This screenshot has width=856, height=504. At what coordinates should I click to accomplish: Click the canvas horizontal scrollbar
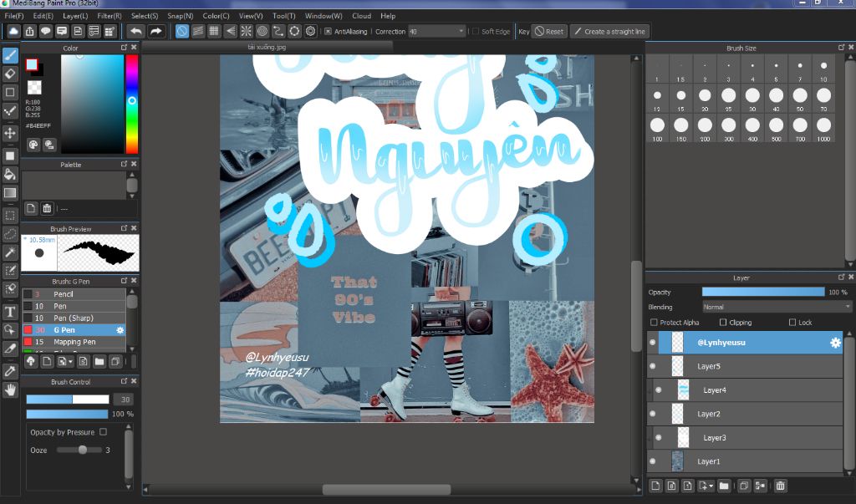click(386, 490)
